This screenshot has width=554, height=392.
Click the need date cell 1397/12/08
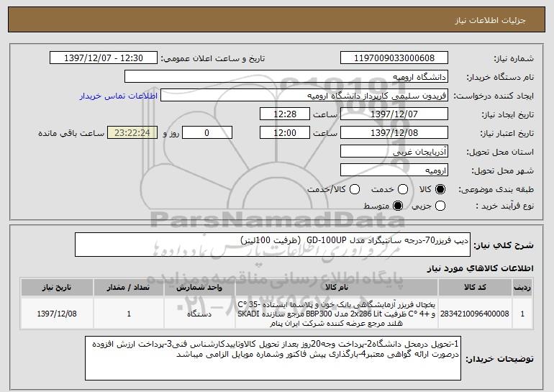tap(57, 314)
